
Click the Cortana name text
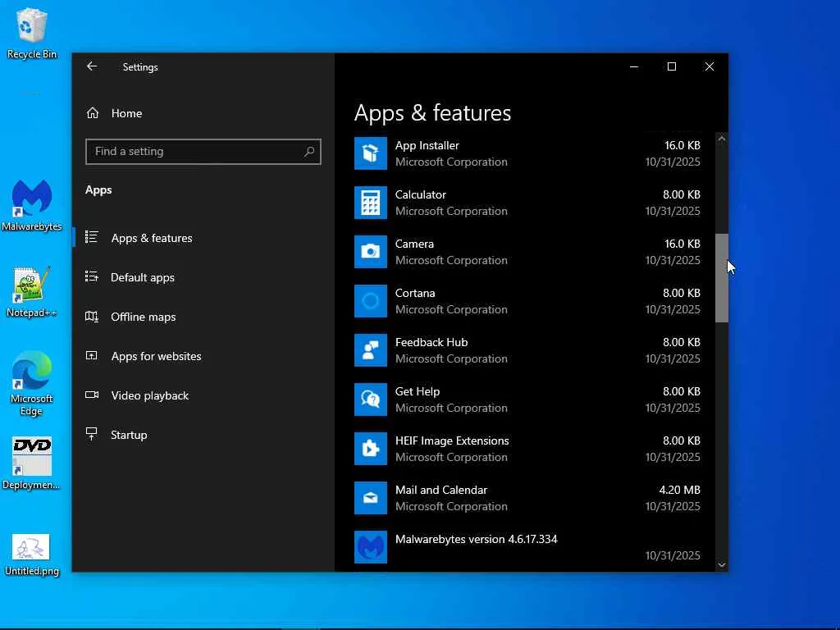(414, 293)
